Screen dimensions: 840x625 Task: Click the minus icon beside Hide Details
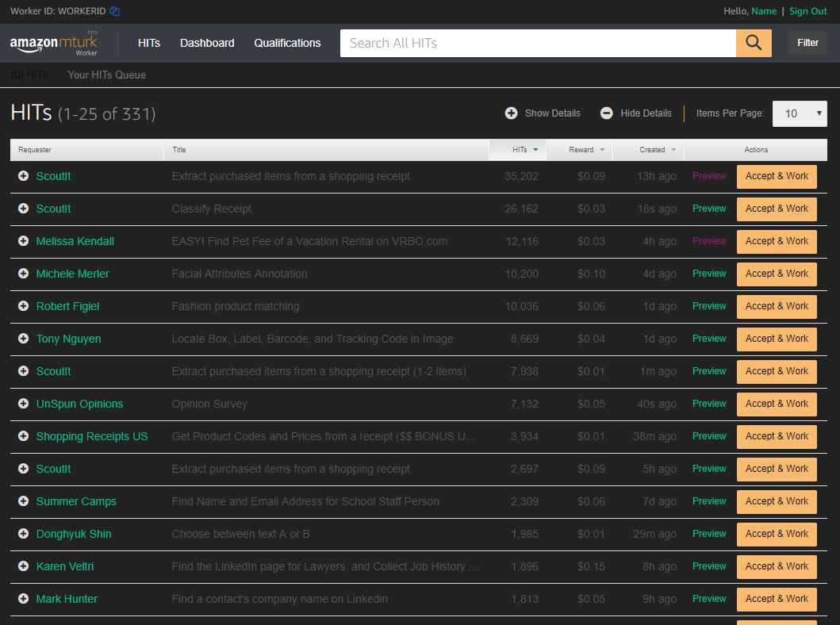point(607,113)
